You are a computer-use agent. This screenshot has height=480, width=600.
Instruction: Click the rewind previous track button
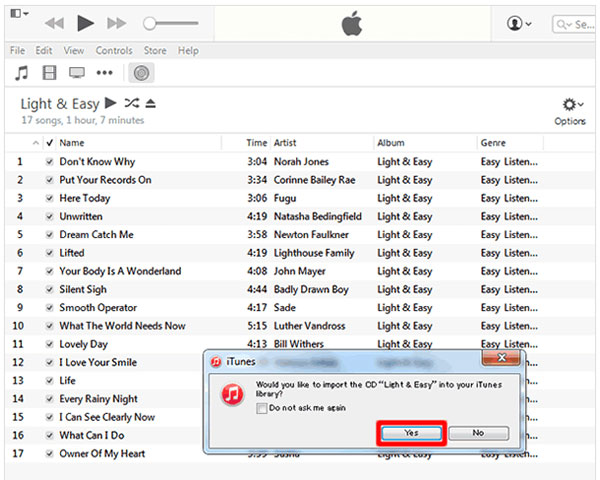(x=54, y=23)
